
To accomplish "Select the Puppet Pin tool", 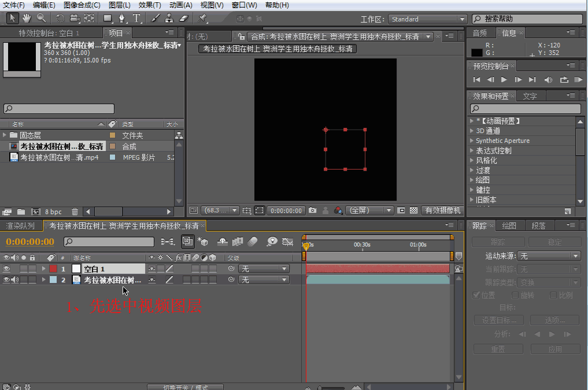I will 202,18.
